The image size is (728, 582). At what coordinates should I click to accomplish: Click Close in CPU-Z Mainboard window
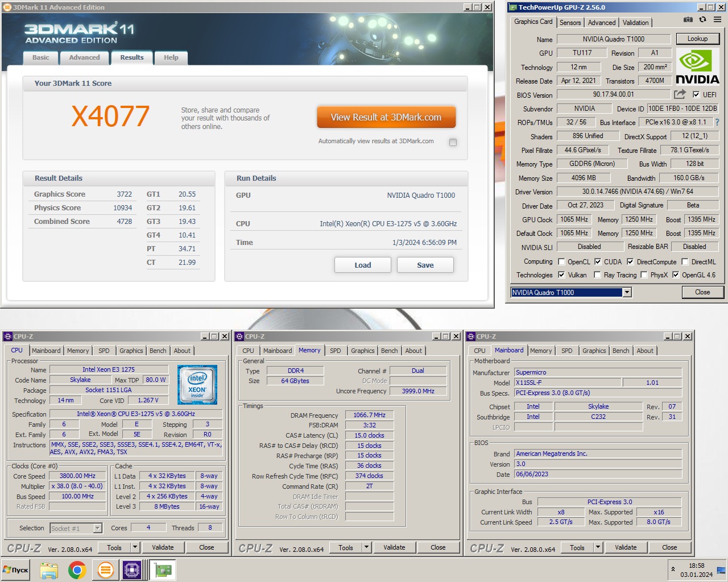pyautogui.click(x=669, y=547)
